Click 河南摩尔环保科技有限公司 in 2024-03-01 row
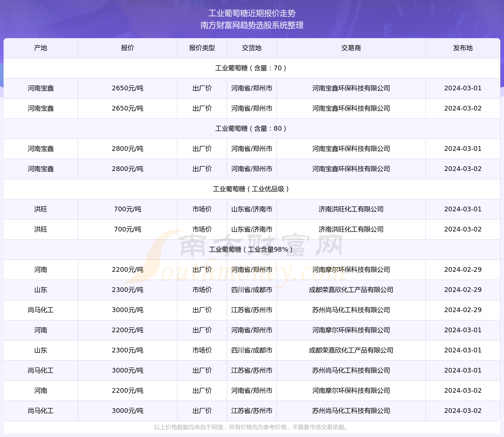504x437 pixels. coord(351,330)
